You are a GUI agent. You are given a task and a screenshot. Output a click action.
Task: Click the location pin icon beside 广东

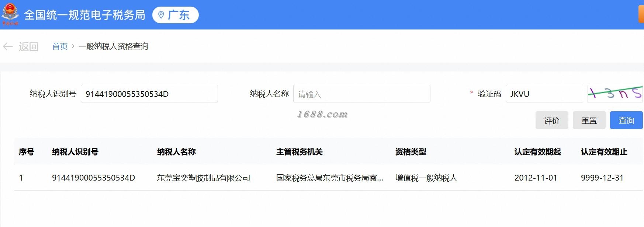(x=161, y=15)
